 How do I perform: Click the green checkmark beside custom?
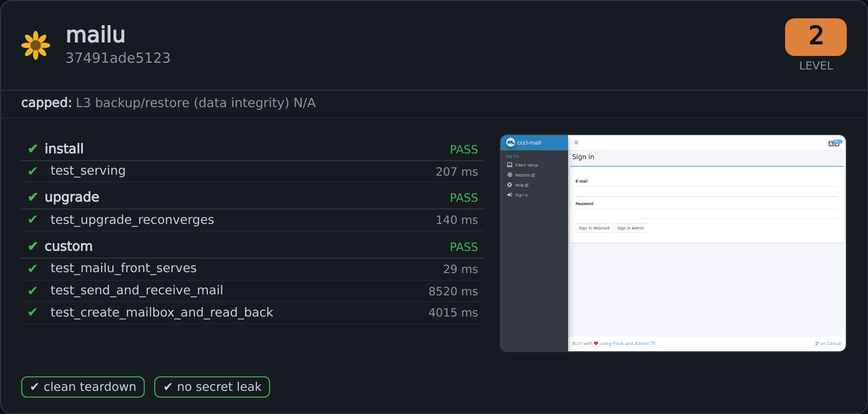[33, 246]
